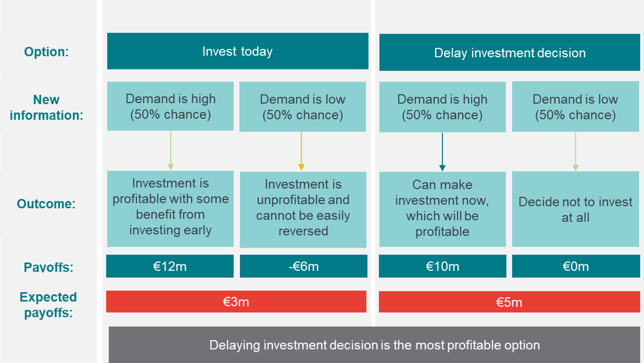The height and width of the screenshot is (363, 644).
Task: Select the red €3m expected payoff bar
Action: pyautogui.click(x=236, y=302)
